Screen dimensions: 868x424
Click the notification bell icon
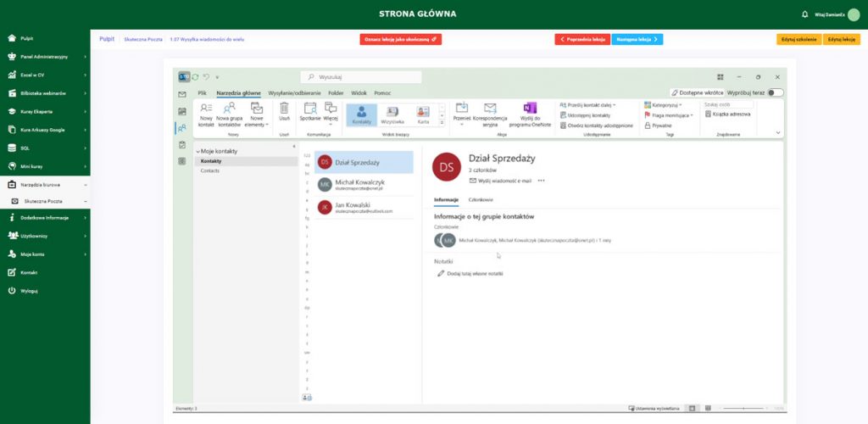[804, 14]
